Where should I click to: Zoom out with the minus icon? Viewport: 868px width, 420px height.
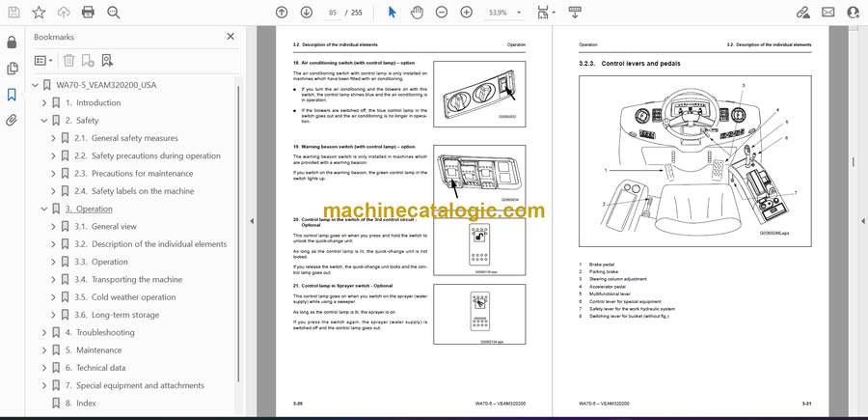pos(441,13)
